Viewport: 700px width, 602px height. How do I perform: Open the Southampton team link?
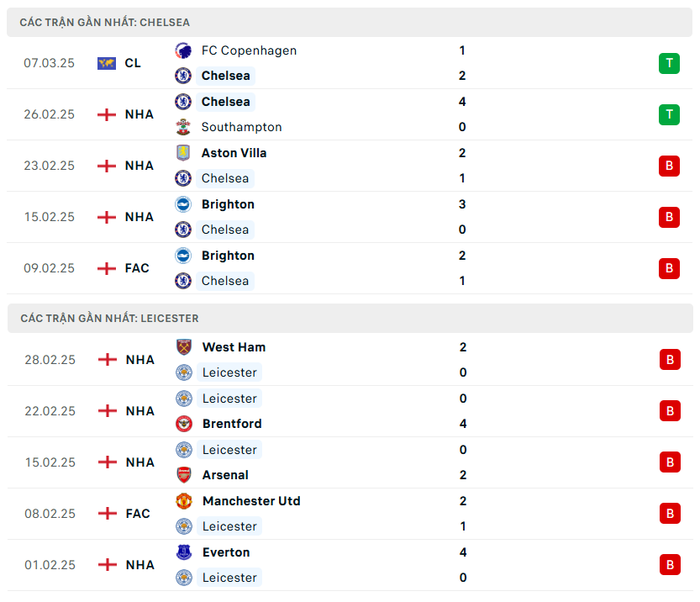click(241, 127)
